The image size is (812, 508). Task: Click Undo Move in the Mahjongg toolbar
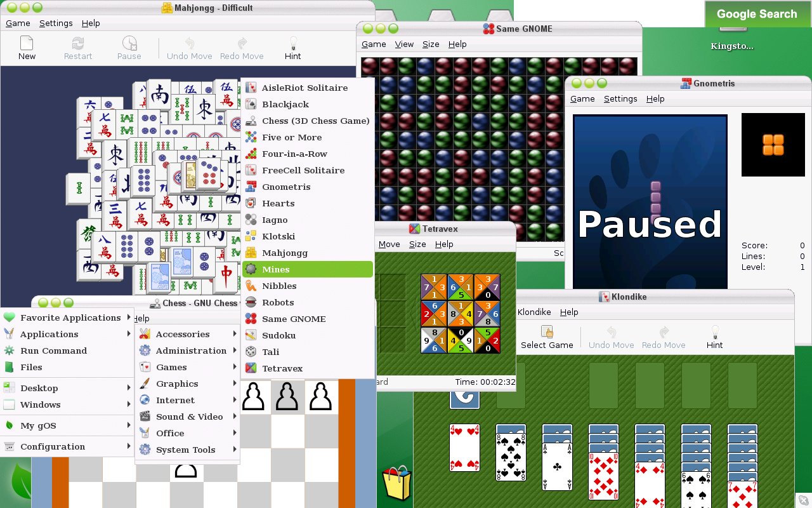coord(189,48)
